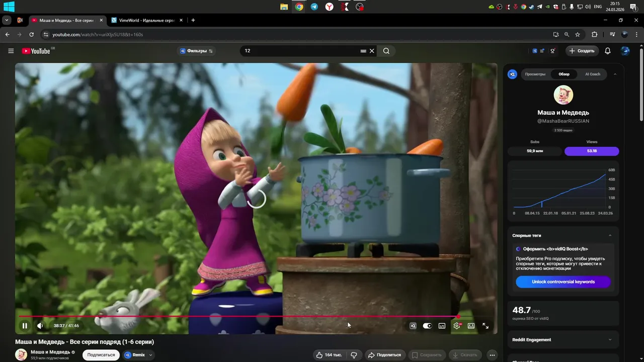
Task: Click the Сохранить button
Action: point(427,355)
